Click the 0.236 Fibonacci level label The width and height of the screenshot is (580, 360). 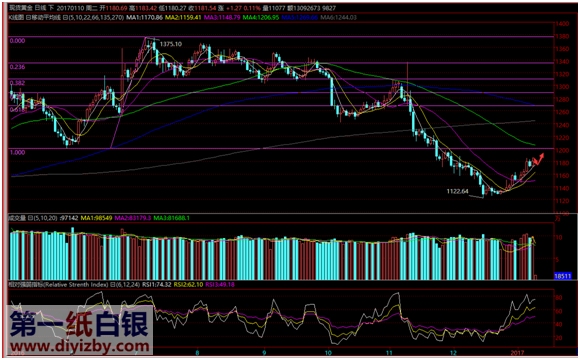point(17,67)
